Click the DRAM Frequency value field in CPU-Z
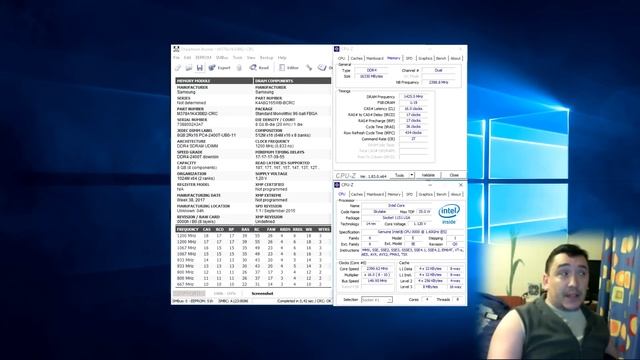Viewport: 640px width, 360px height. click(x=413, y=97)
